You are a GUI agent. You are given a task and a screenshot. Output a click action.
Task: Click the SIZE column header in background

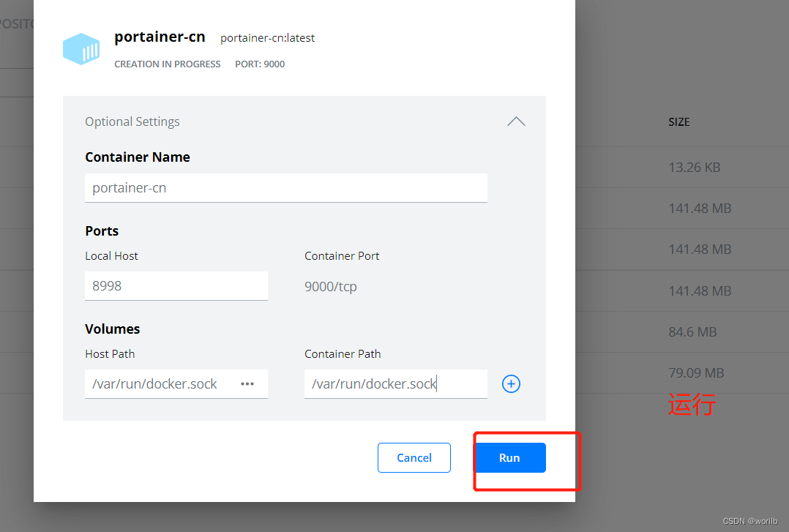point(678,121)
